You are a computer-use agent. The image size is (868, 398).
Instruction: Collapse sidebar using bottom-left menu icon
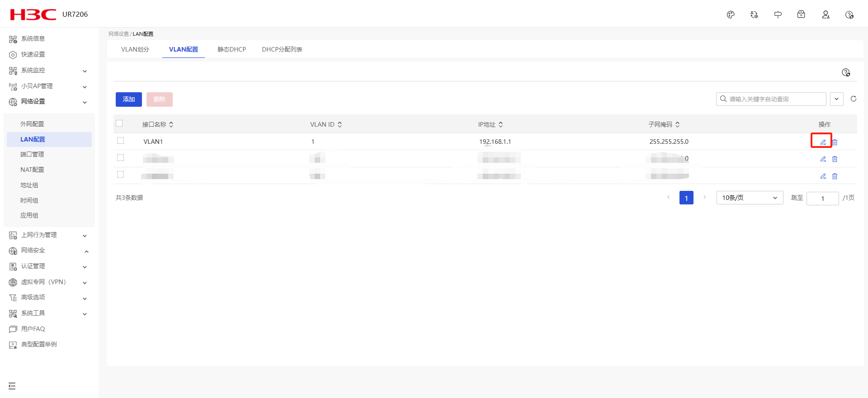tap(12, 386)
